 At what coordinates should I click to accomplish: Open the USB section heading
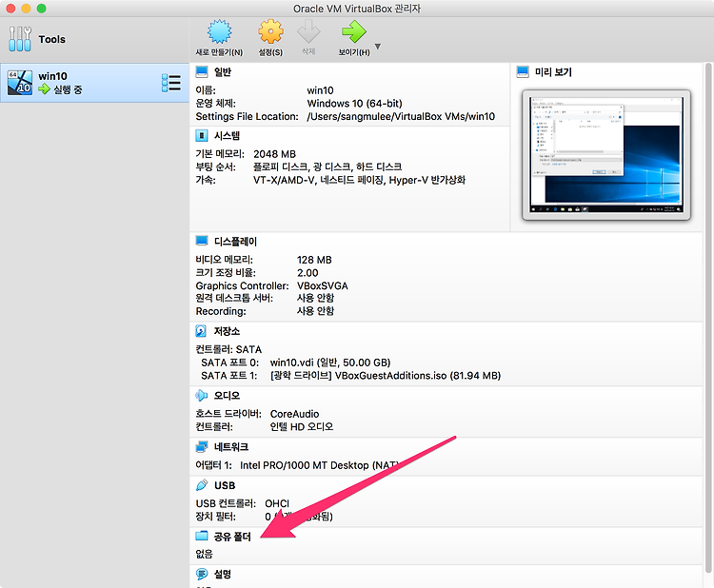(x=225, y=485)
